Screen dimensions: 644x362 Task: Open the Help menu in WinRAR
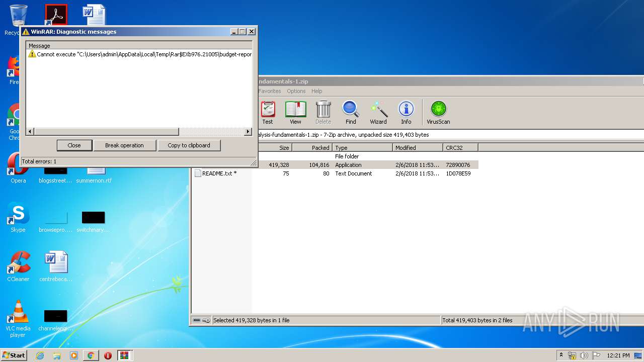coord(317,91)
